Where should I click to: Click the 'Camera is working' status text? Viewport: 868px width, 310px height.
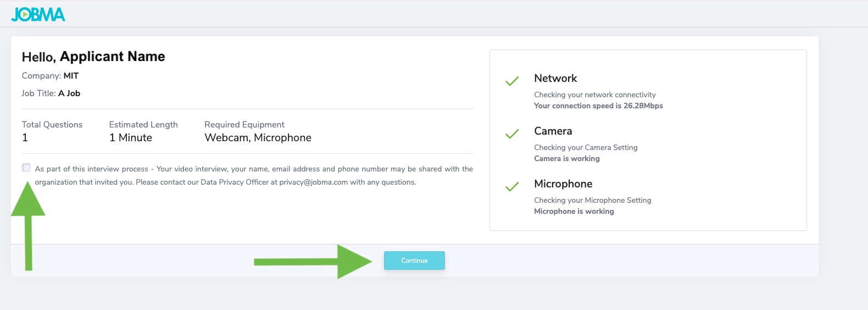coord(566,158)
